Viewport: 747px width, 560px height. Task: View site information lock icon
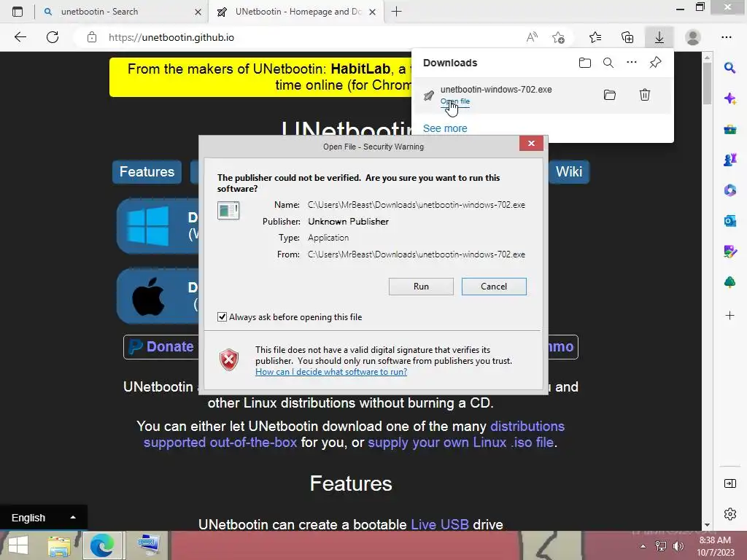[92, 37]
